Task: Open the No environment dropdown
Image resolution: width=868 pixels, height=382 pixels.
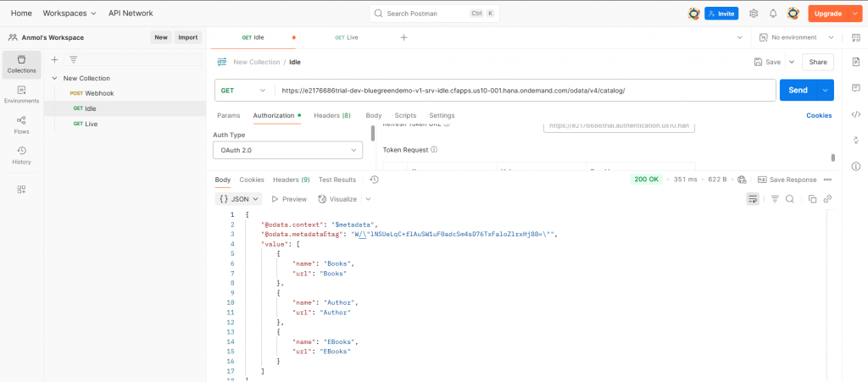Action: (796, 37)
